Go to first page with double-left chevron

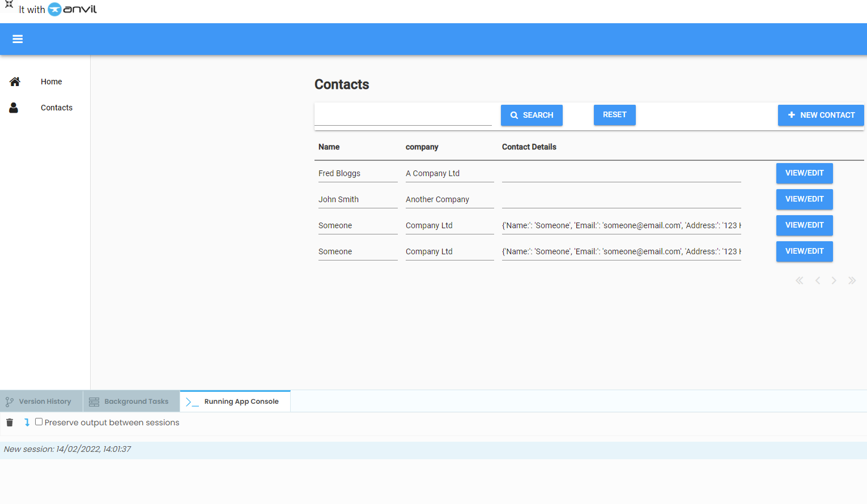(x=800, y=280)
